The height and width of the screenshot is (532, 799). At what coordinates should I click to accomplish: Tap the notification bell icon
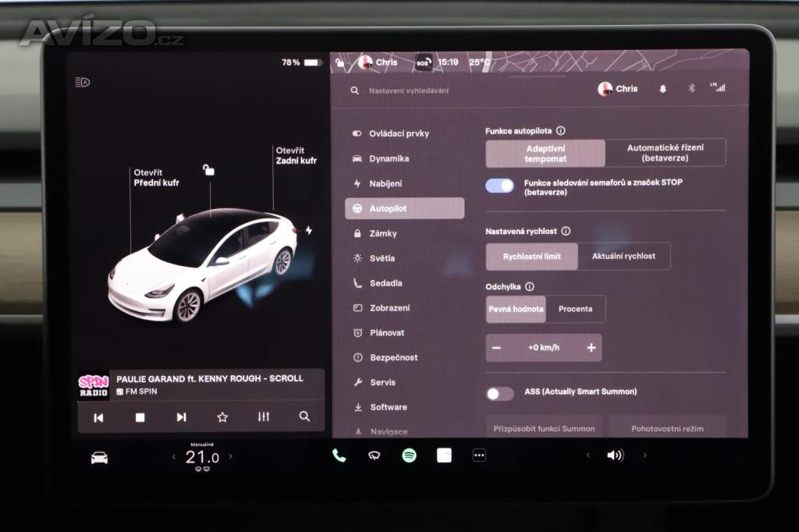point(662,89)
